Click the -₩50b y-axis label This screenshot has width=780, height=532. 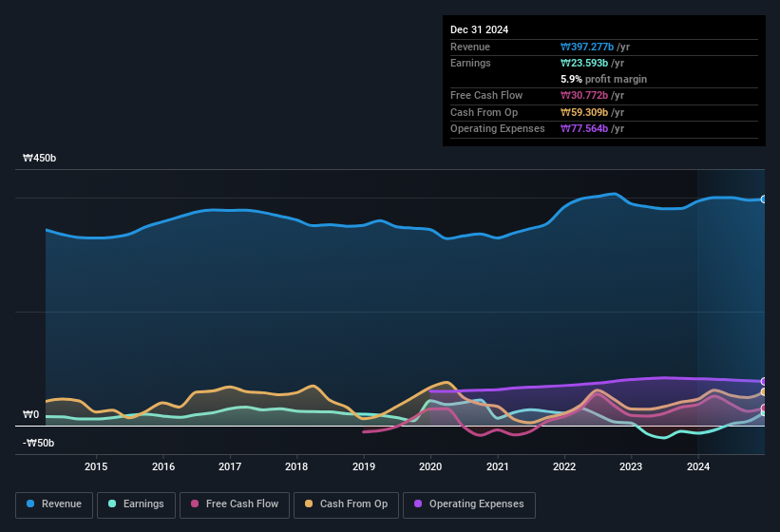click(x=38, y=443)
